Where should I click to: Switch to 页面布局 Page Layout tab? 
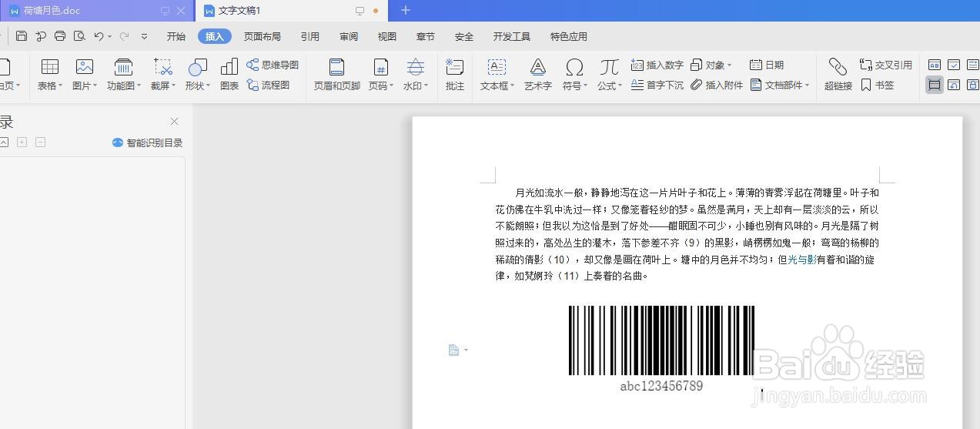coord(263,36)
